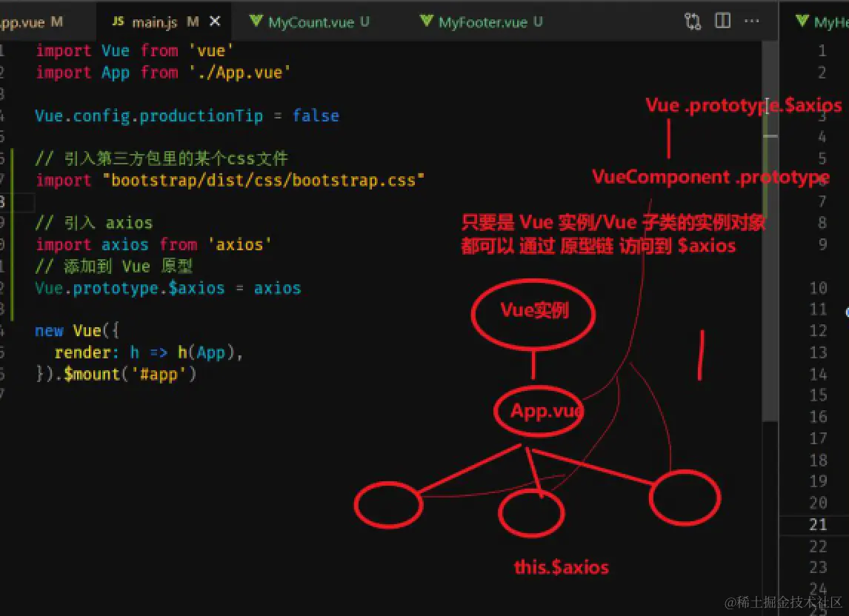Viewport: 849px width, 616px height.
Task: Click the JS file icon on main.js tab
Action: [x=118, y=21]
